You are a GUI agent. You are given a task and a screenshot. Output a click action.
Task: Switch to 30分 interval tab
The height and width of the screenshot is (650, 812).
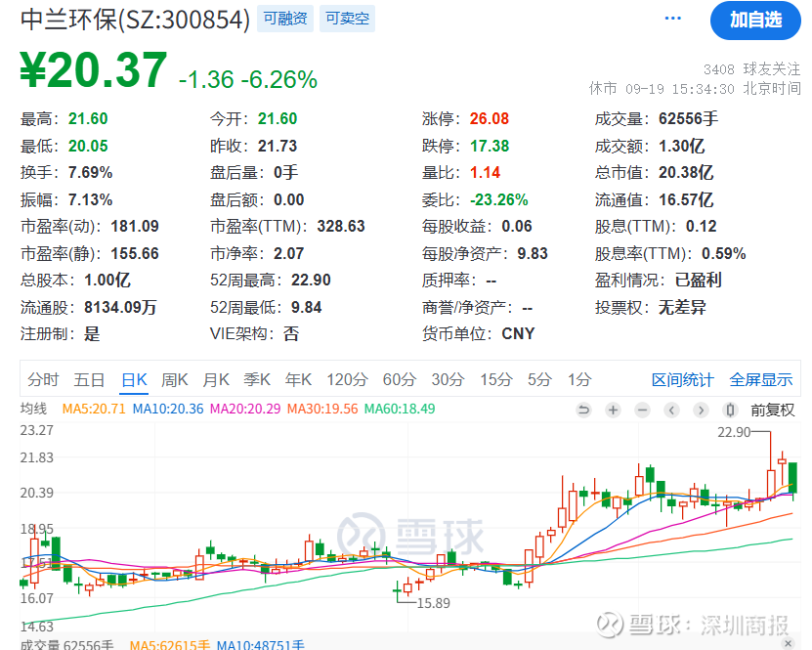coord(448,379)
